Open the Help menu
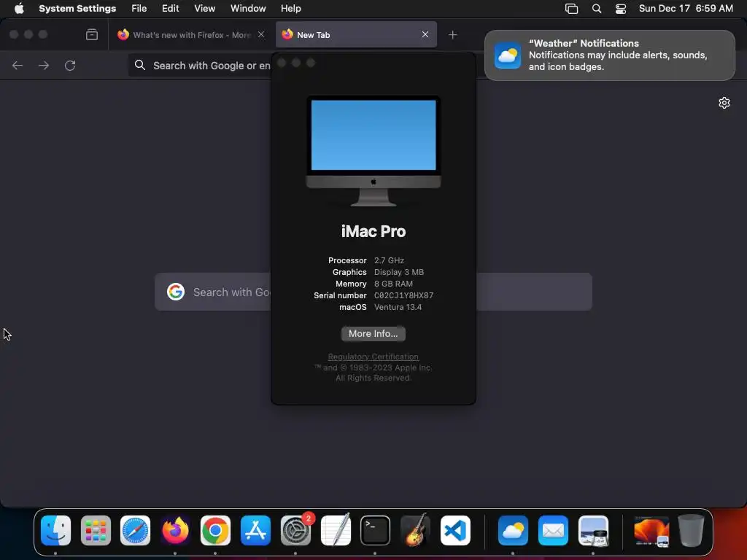Screen dimensions: 747x560 (290, 8)
